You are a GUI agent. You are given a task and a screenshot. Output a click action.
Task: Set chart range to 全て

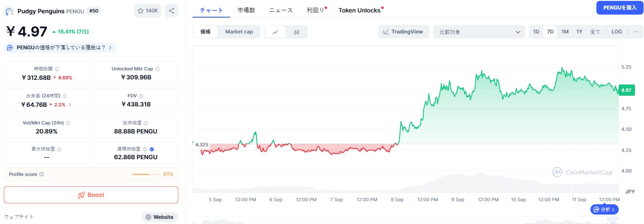tap(595, 32)
